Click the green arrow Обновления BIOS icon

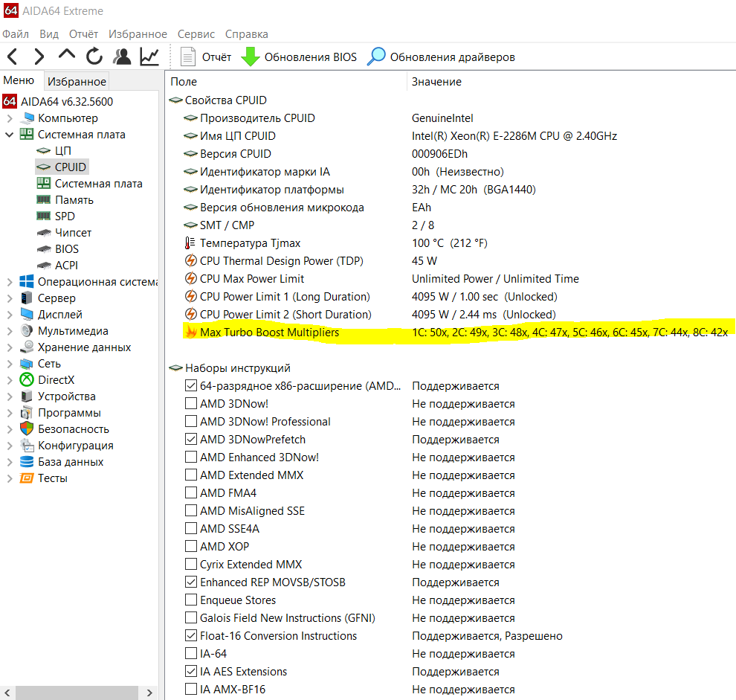[x=251, y=57]
